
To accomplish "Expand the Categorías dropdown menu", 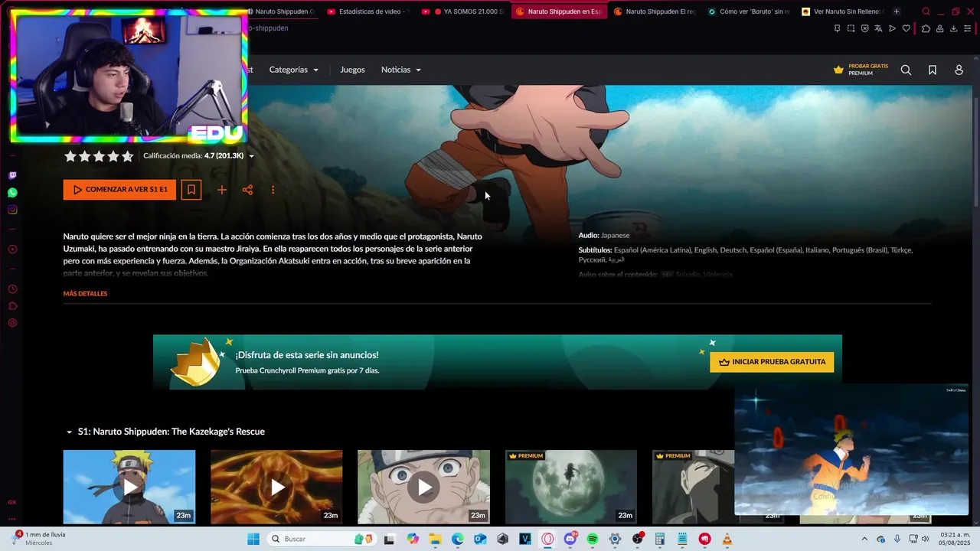I will tap(294, 70).
